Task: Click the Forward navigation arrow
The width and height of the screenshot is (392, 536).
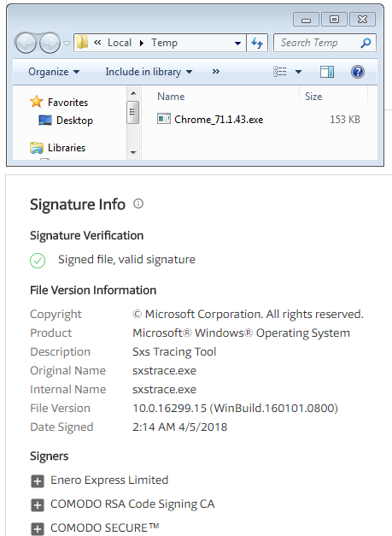Action: (x=50, y=43)
